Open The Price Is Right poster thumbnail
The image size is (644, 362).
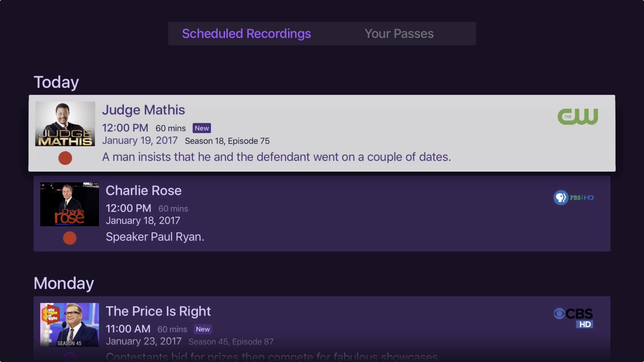(x=69, y=324)
